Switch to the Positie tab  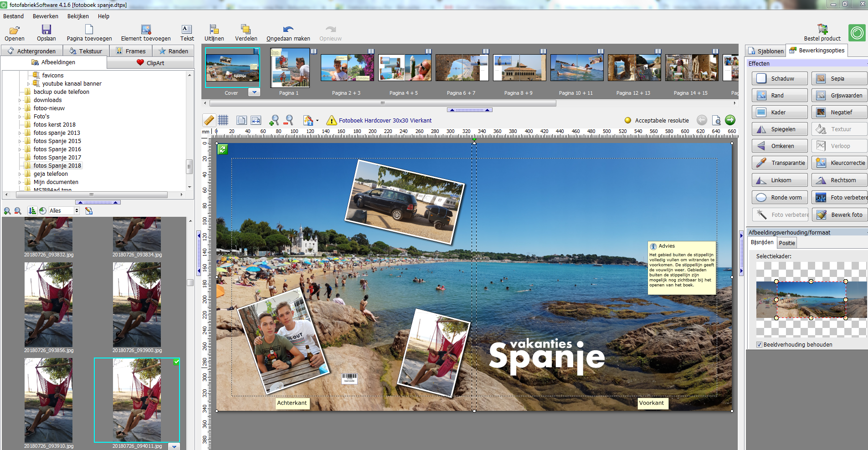(x=786, y=243)
